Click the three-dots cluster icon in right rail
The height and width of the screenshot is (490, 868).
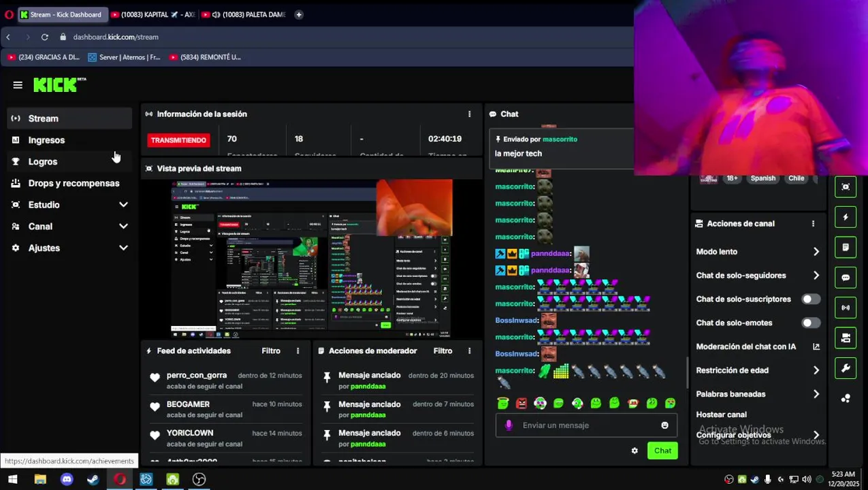point(846,399)
